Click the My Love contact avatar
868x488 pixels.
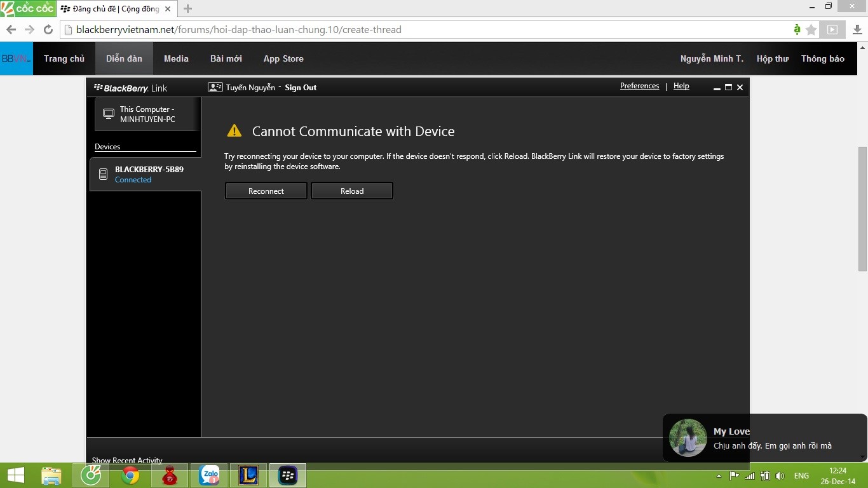(688, 438)
